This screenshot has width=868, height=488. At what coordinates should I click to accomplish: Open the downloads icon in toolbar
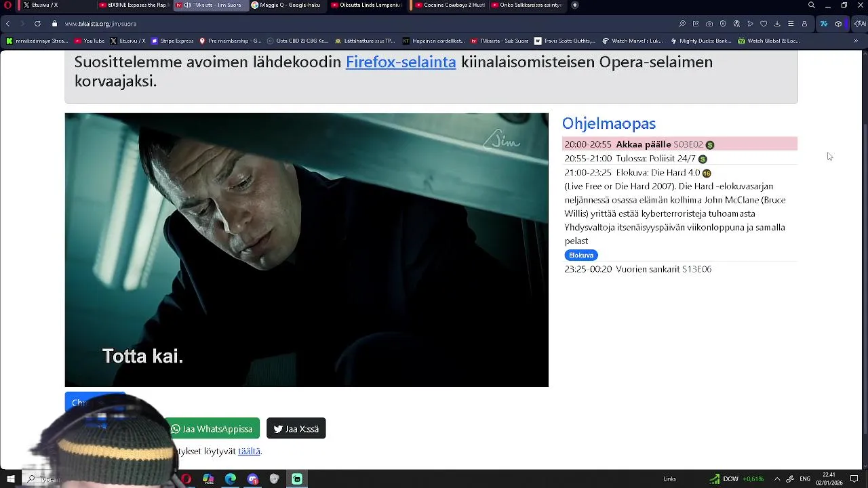[777, 24]
